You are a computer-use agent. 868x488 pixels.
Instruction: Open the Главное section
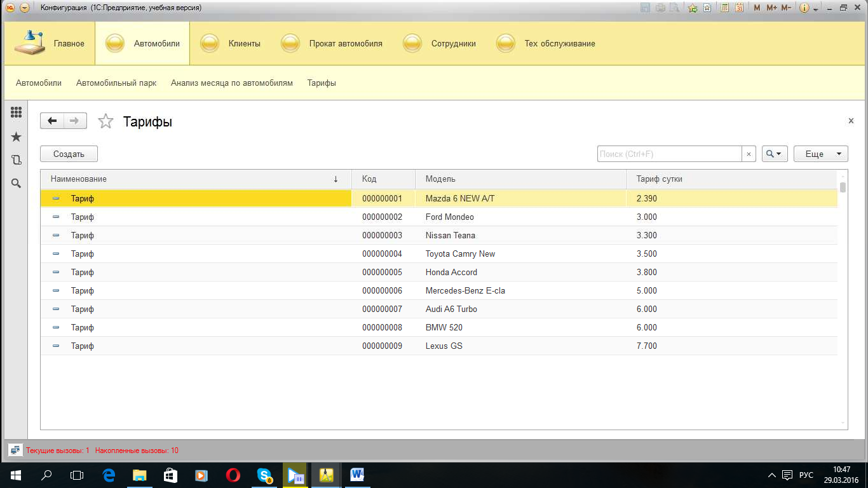coord(50,43)
